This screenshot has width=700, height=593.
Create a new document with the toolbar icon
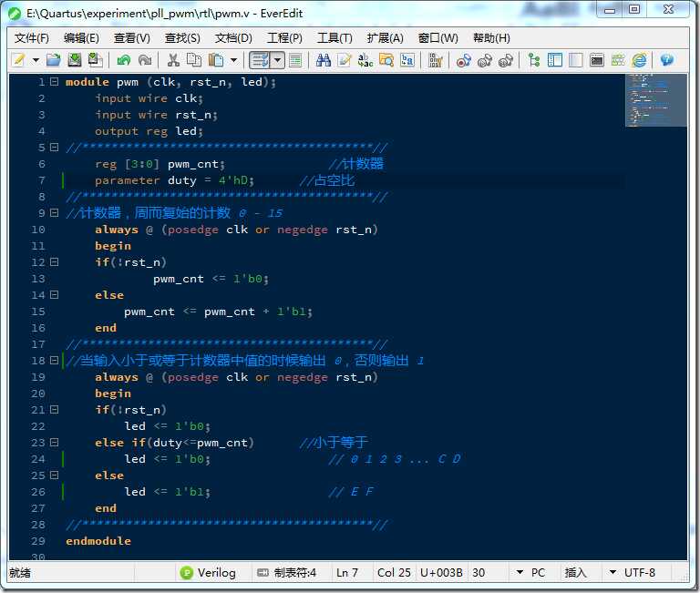coord(18,60)
